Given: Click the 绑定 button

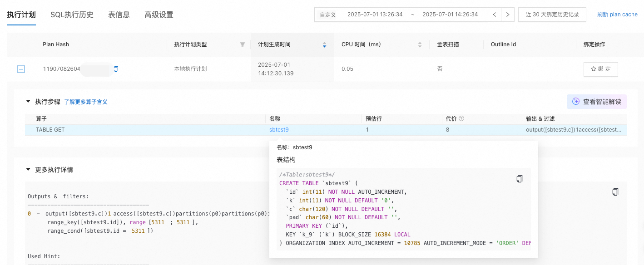Looking at the screenshot, I should click(601, 69).
